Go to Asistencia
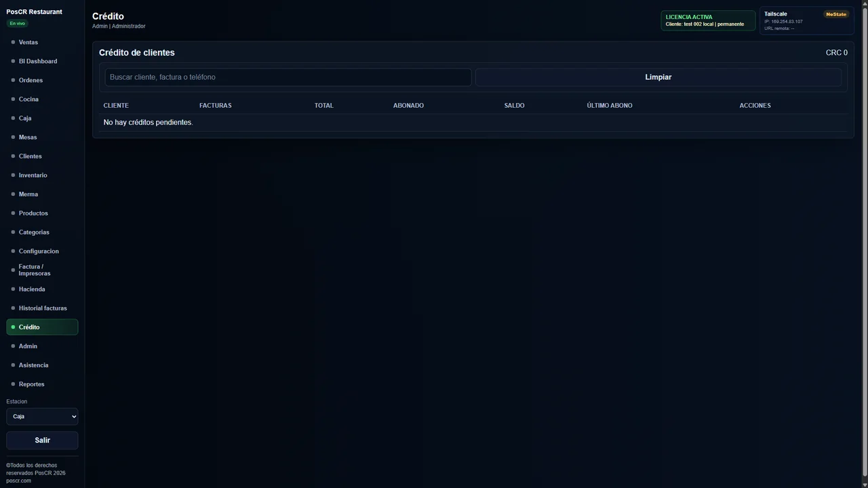The width and height of the screenshot is (868, 488). [42, 365]
